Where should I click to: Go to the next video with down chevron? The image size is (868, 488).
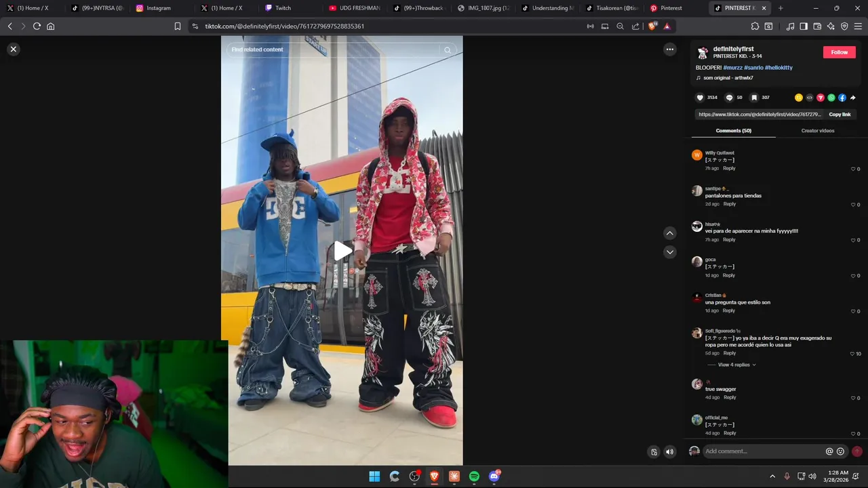(670, 252)
